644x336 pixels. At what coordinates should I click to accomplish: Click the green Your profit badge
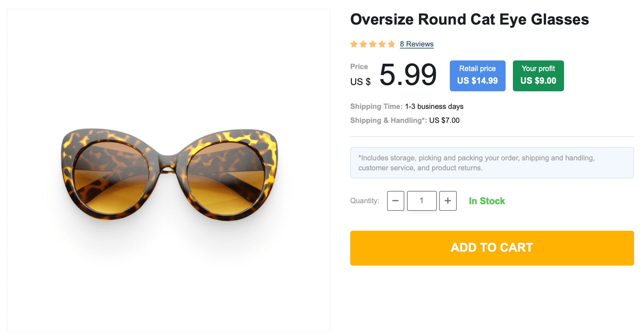point(538,76)
